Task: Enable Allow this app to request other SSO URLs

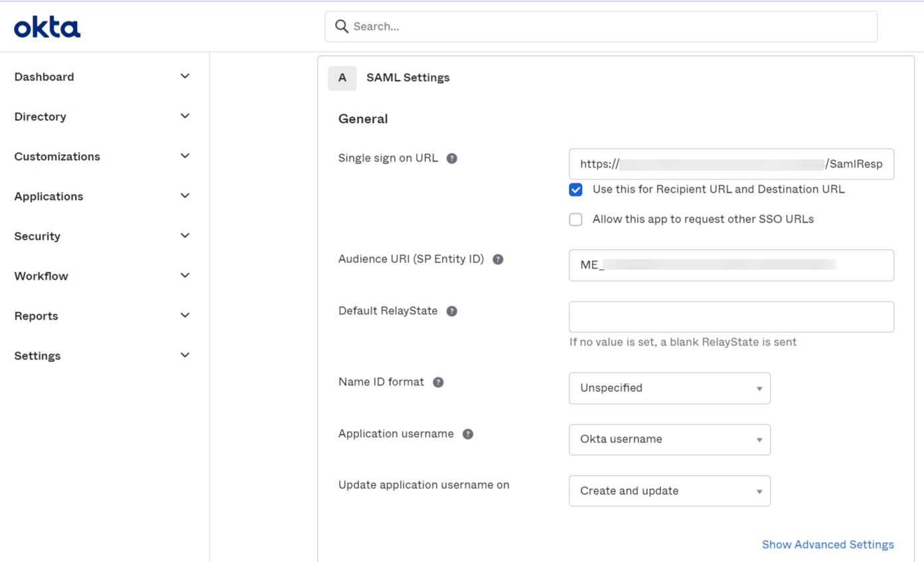Action: point(576,219)
